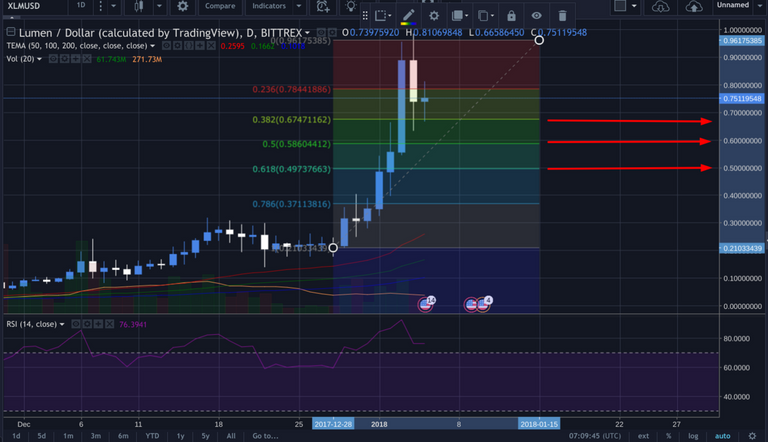
Task: Open Vol indicator settings gear icon
Action: (x=64, y=59)
